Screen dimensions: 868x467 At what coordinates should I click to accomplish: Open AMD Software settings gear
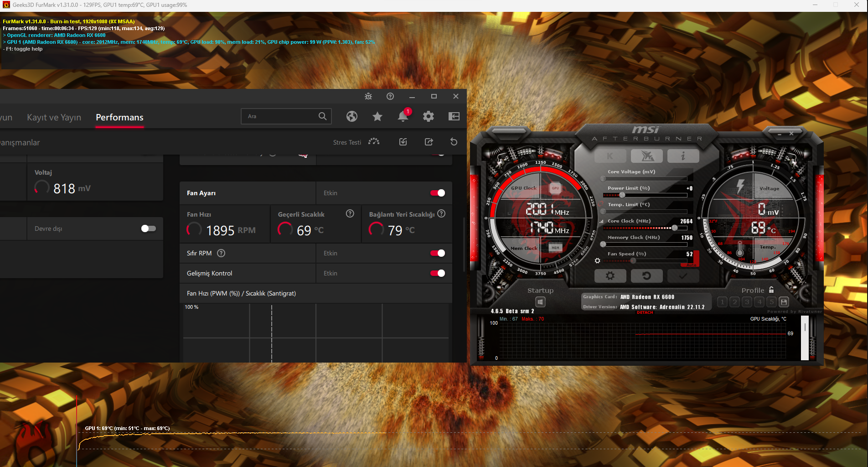click(429, 116)
